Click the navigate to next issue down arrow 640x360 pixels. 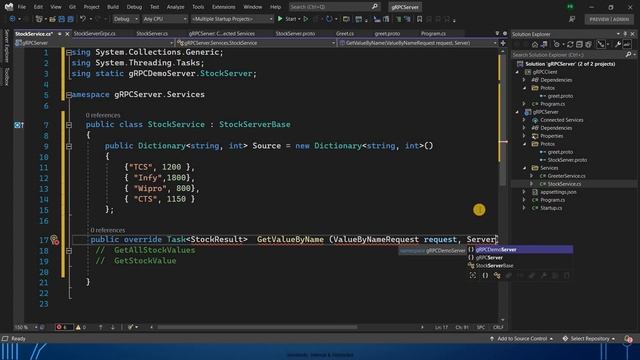[113, 327]
